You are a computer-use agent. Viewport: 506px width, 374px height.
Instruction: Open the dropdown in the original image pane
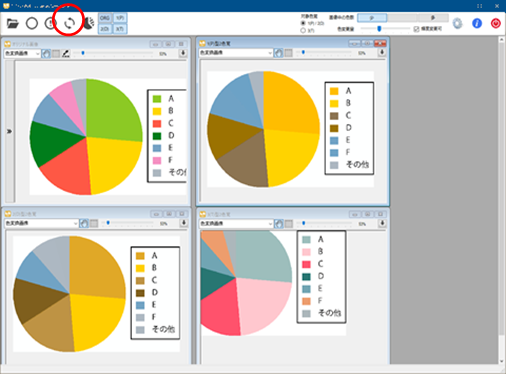(x=22, y=53)
